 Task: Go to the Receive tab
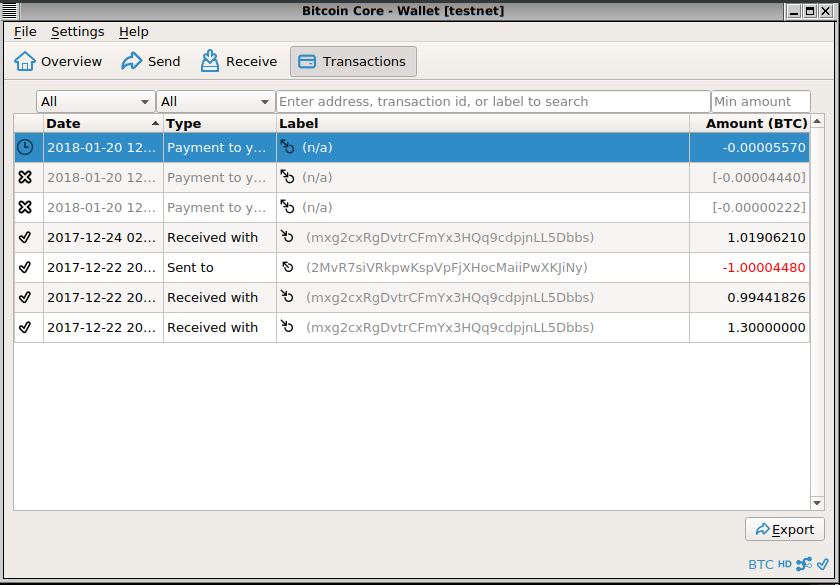click(239, 62)
